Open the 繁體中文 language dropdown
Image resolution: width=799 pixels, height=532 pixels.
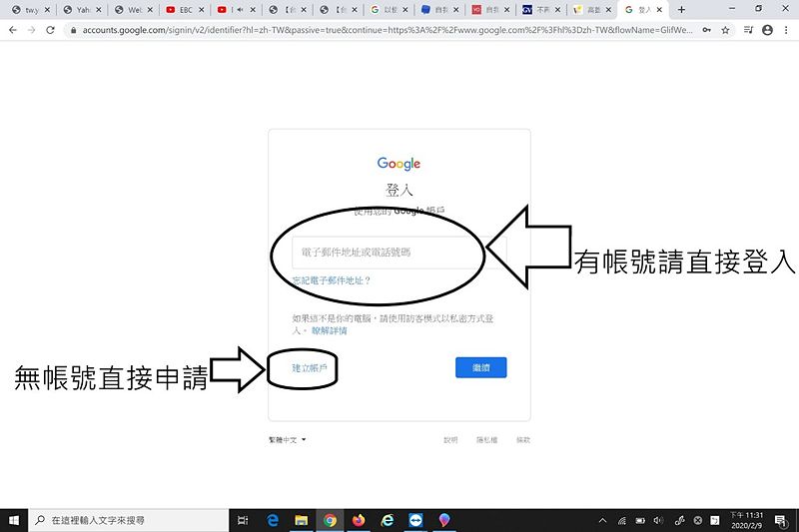288,440
